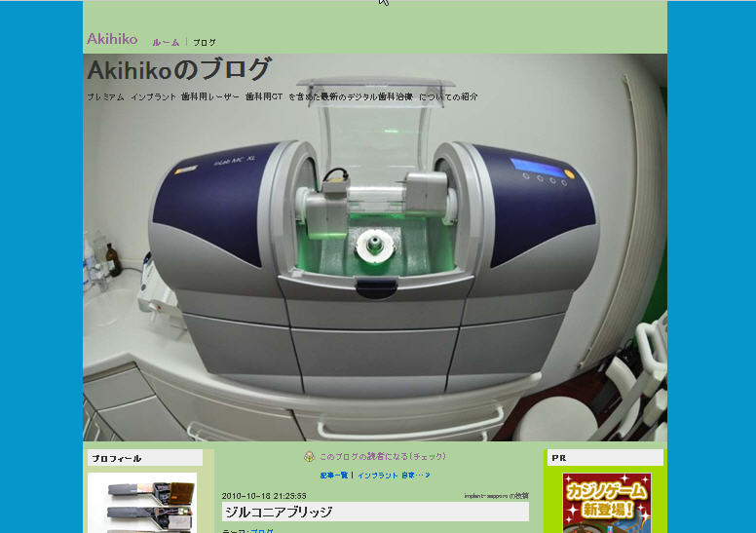Click the Akihiko name link at top
This screenshot has width=756, height=533.
click(112, 39)
